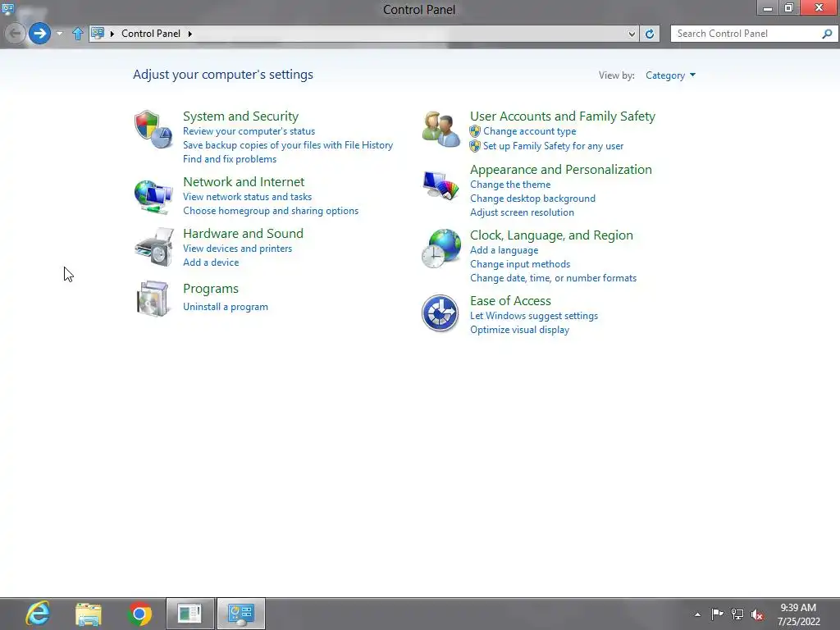Open the System and Security shield icon
The image size is (840, 630).
click(x=153, y=129)
